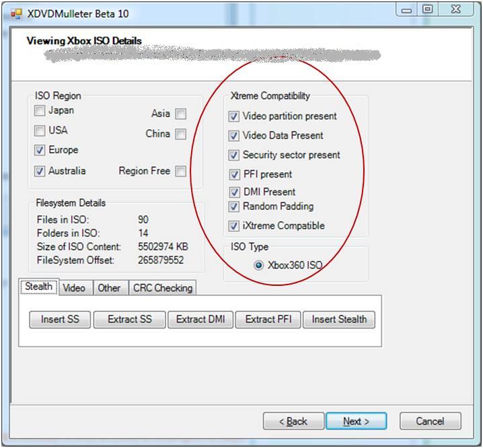
Task: Tick the Japan region checkbox
Action: click(x=40, y=110)
